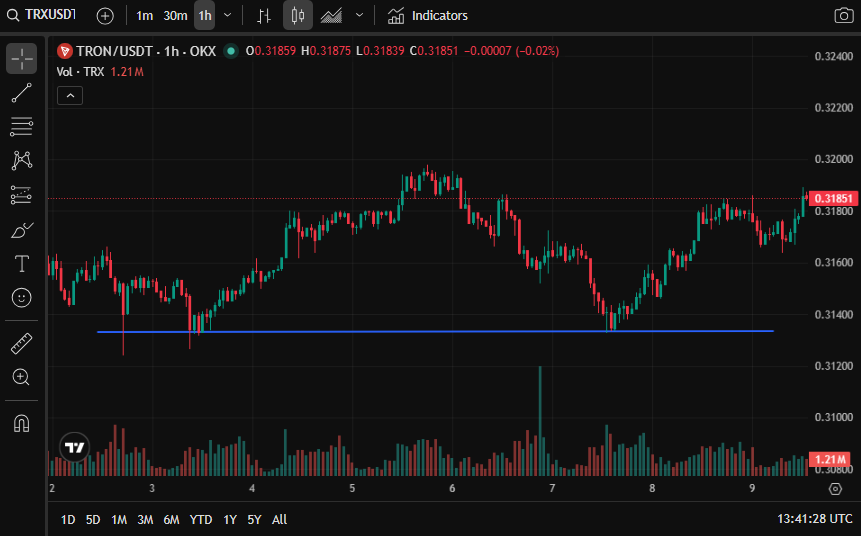Select the ruler measure tool
Image resolution: width=861 pixels, height=536 pixels.
click(21, 343)
